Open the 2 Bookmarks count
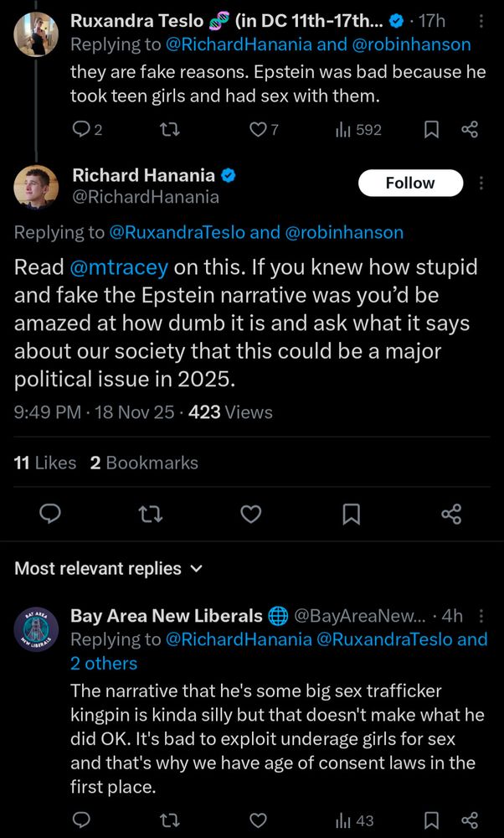Image resolution: width=504 pixels, height=838 pixels. [144, 463]
